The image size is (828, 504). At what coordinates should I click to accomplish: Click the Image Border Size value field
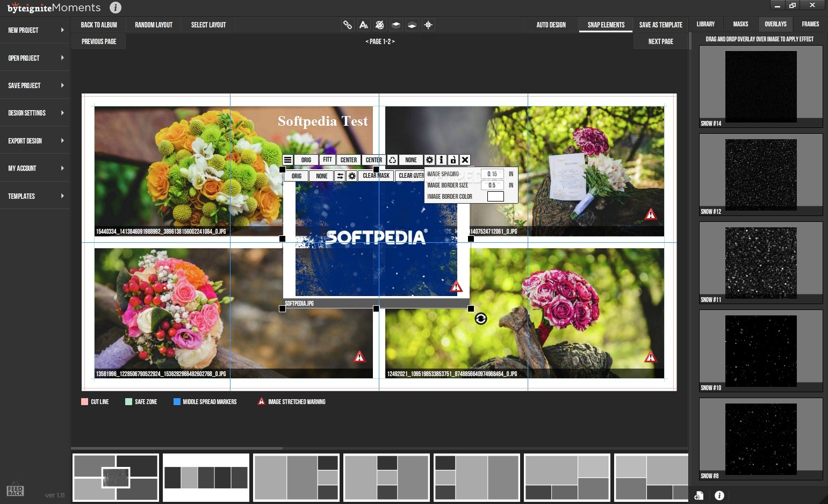click(x=492, y=185)
